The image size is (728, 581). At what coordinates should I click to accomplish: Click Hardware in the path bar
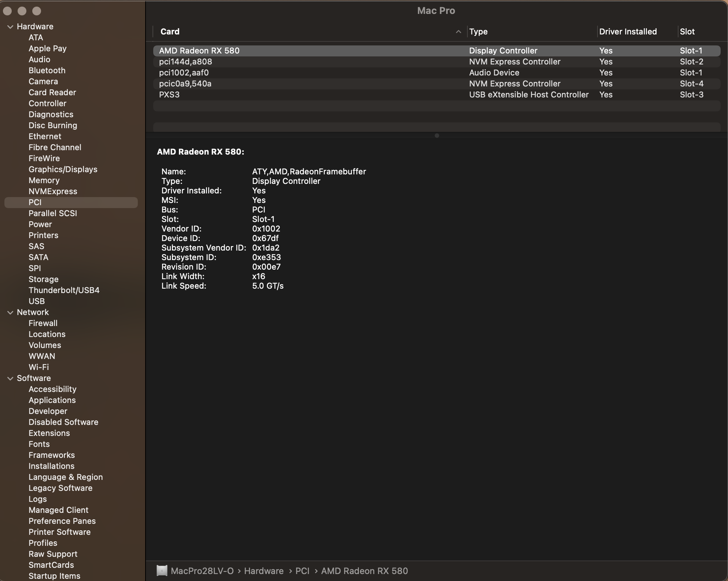pyautogui.click(x=264, y=571)
